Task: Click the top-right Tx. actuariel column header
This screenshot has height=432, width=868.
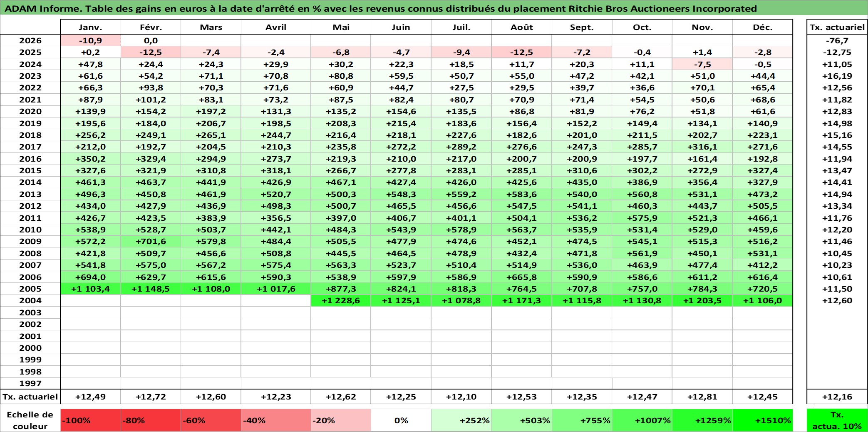Action: [837, 27]
